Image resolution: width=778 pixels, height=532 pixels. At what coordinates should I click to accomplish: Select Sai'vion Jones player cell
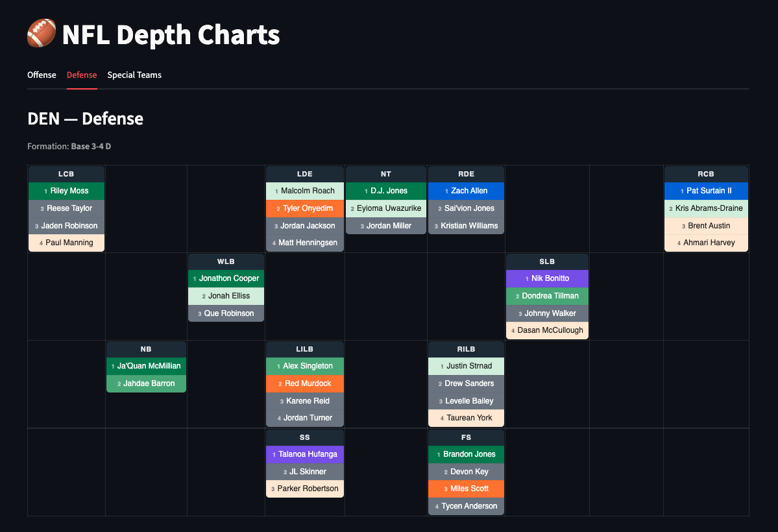pyautogui.click(x=466, y=208)
